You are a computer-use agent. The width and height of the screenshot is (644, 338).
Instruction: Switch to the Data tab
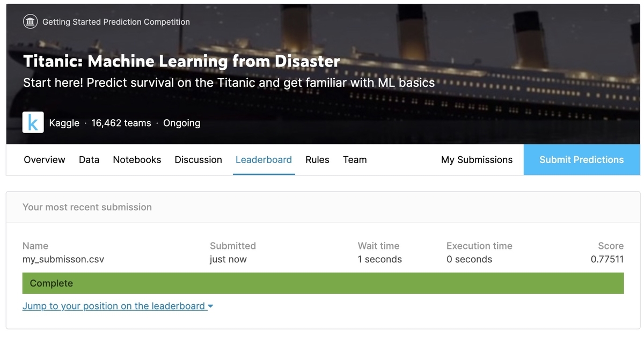89,159
